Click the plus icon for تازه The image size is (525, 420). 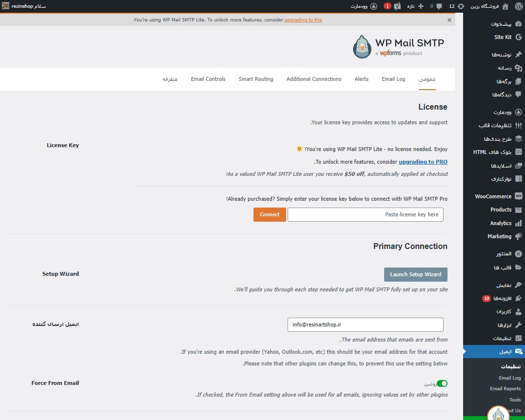[421, 6]
